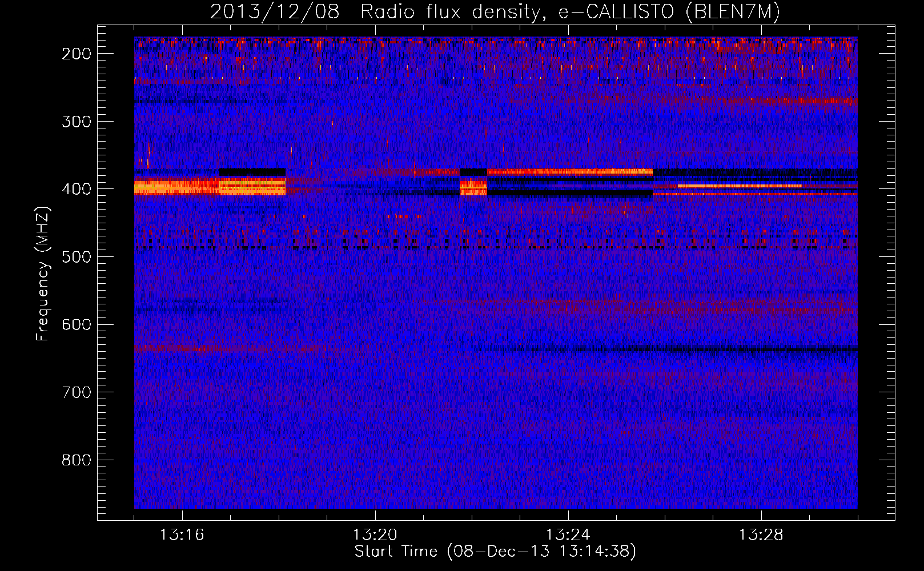This screenshot has height=571, width=924.
Task: Click the 600 frequency tick label
Action: coord(77,324)
